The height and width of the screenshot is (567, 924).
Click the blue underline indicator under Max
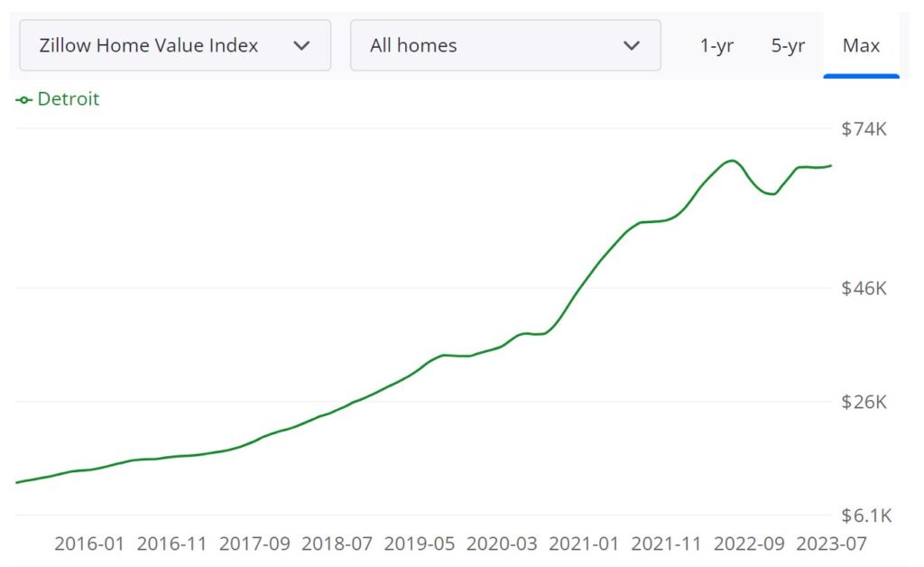tap(862, 77)
